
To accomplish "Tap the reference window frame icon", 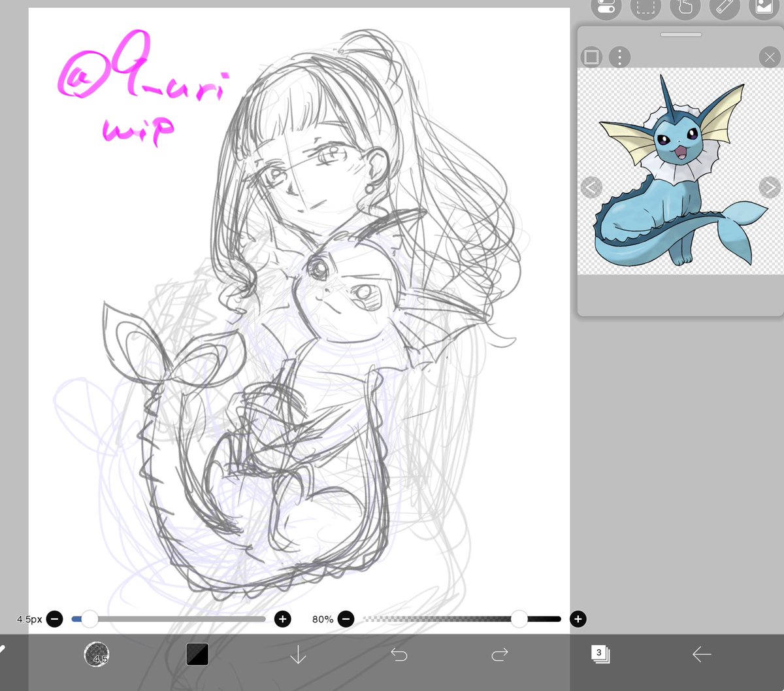I will pyautogui.click(x=591, y=57).
